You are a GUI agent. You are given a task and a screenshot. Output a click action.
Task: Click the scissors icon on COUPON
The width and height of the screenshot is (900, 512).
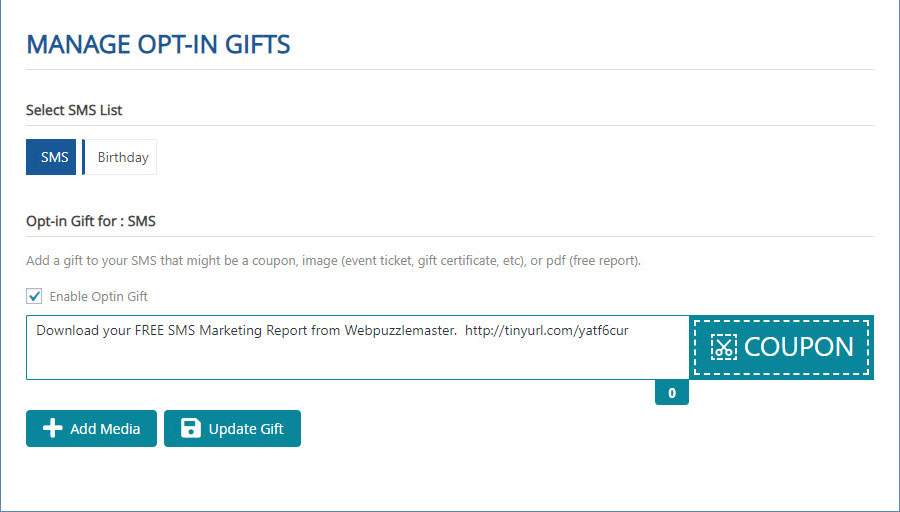pos(723,347)
